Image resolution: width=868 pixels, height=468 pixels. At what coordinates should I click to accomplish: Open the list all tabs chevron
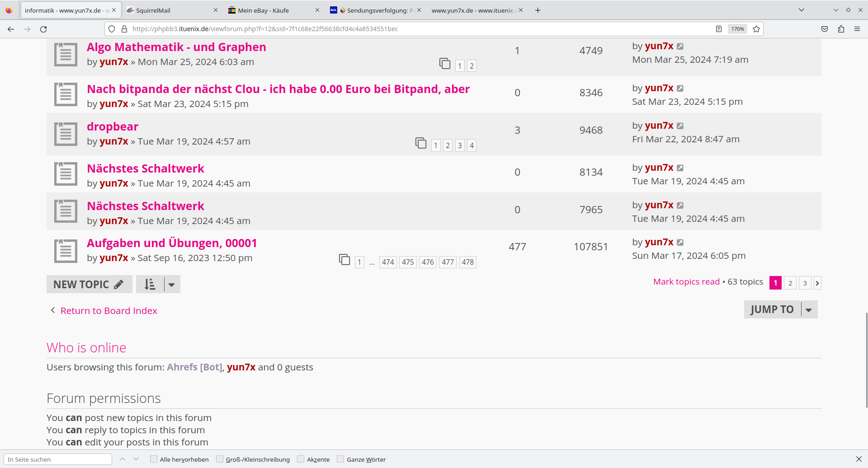pyautogui.click(x=802, y=10)
